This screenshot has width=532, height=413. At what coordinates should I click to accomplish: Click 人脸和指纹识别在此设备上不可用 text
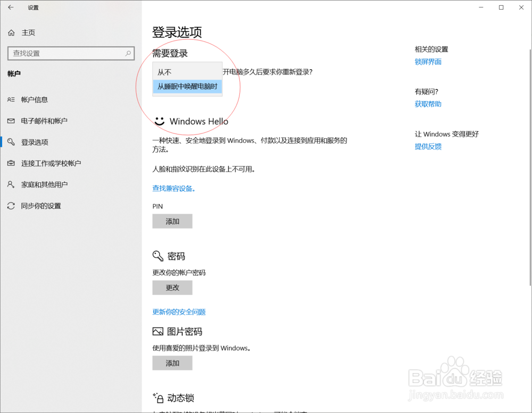(x=204, y=169)
